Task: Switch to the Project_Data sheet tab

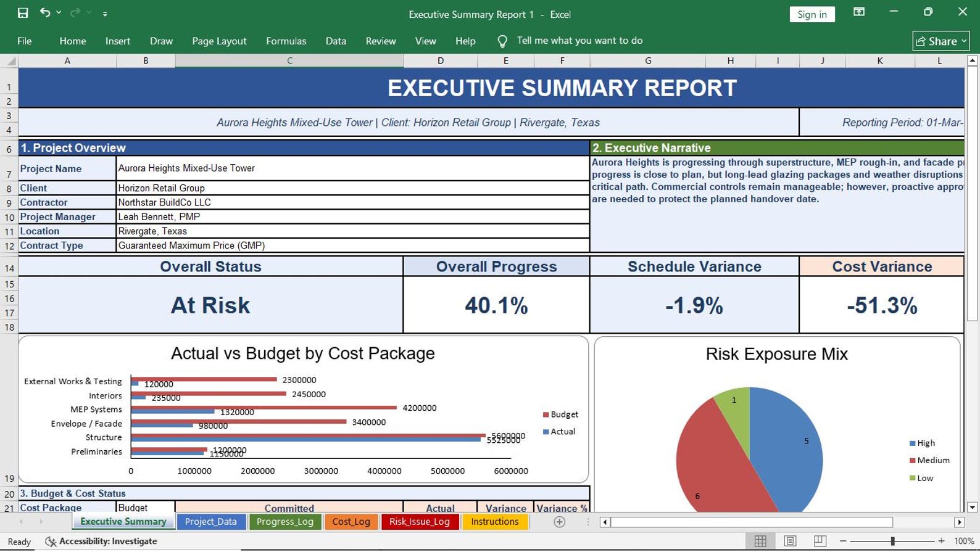Action: [x=210, y=522]
